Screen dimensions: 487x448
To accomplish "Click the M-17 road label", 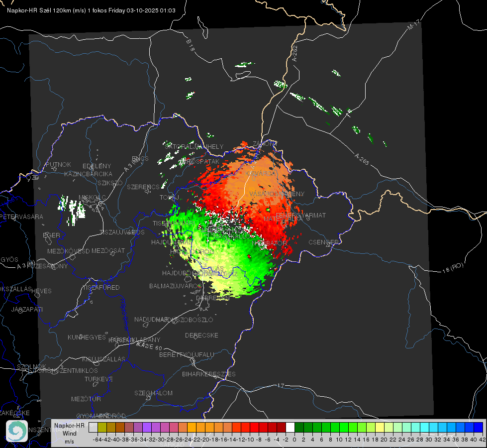I will 413,24.
